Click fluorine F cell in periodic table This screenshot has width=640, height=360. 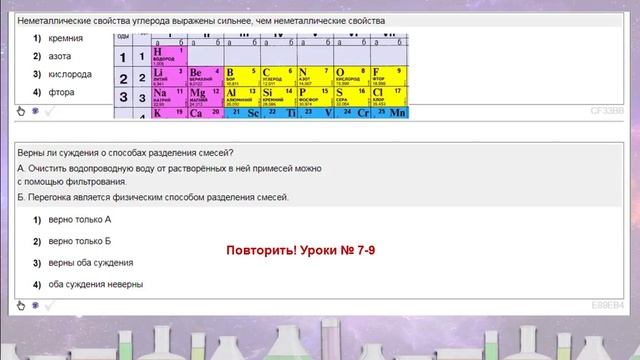click(389, 76)
